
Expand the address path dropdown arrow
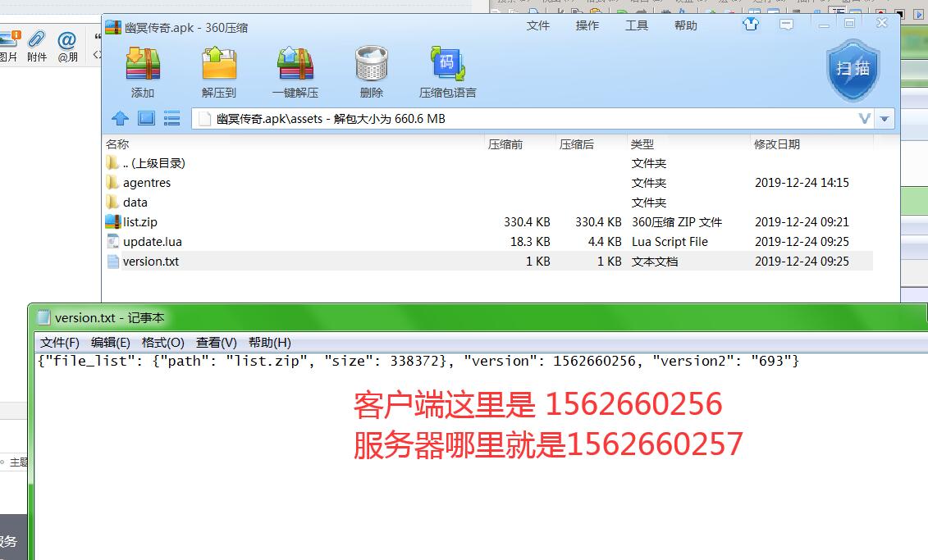pos(885,119)
